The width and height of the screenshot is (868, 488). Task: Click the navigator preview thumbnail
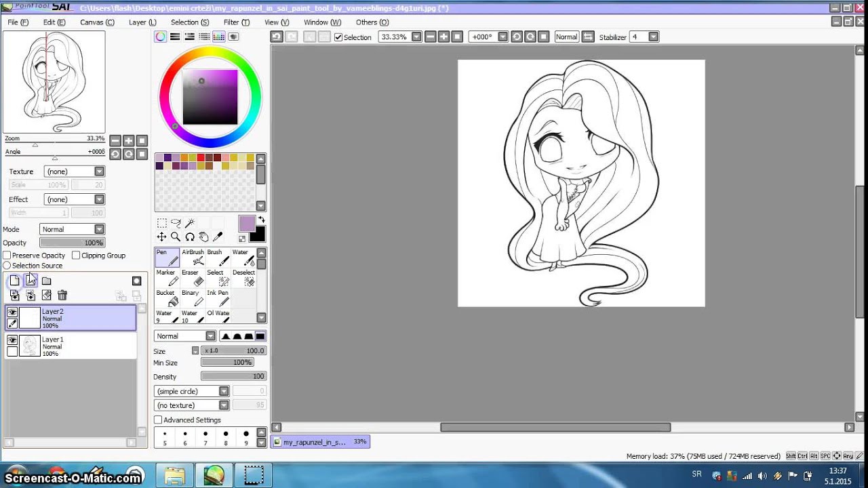pyautogui.click(x=54, y=82)
